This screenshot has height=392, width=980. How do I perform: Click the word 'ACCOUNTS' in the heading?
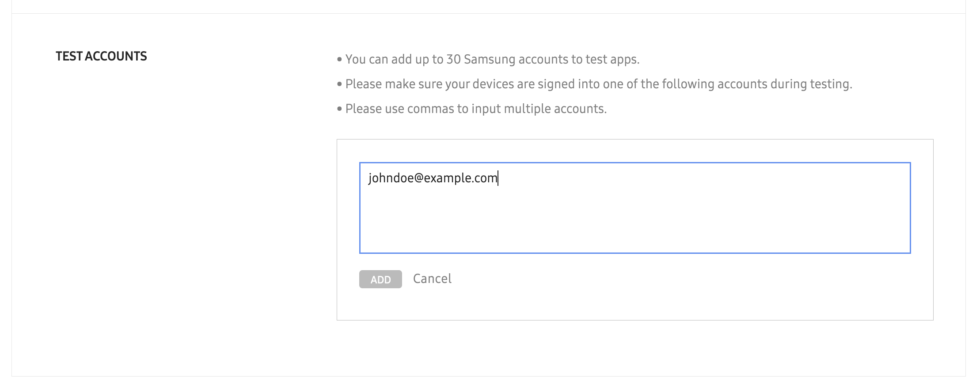pyautogui.click(x=116, y=56)
